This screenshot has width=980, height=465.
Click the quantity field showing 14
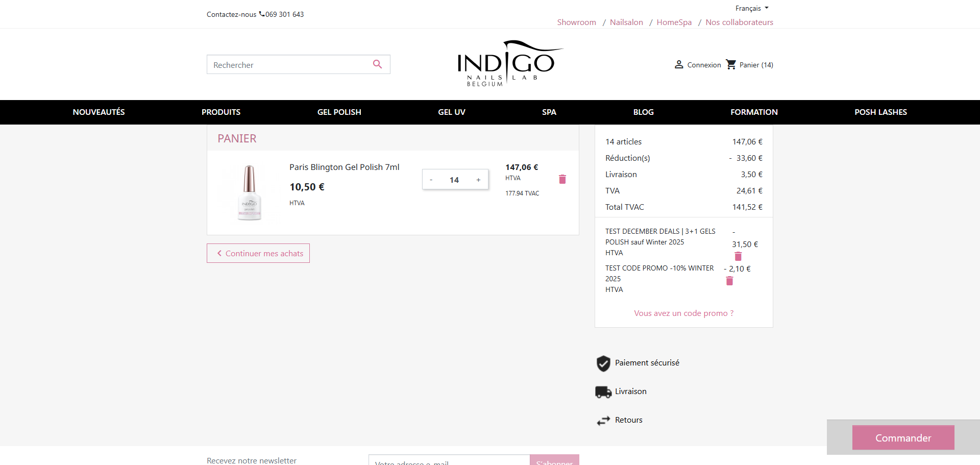454,180
